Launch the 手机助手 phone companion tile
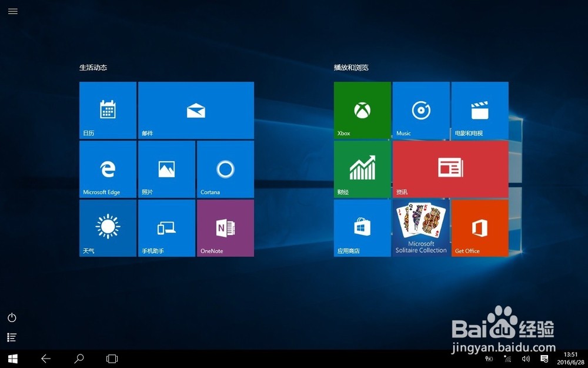This screenshot has width=588, height=368. 166,228
